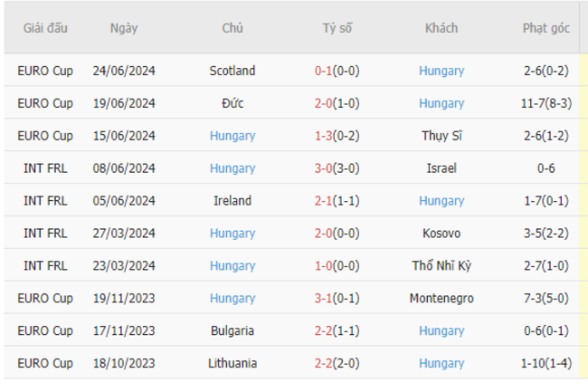Click Bulgaria team name in 17/11/2023 row
Image resolution: width=588 pixels, height=392 pixels.
(x=232, y=330)
